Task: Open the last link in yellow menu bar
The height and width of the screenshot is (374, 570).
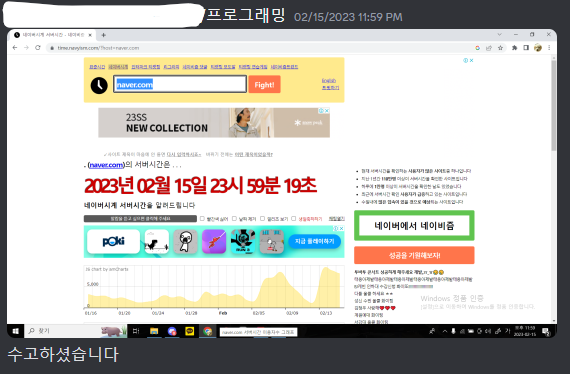Action: click(x=284, y=67)
